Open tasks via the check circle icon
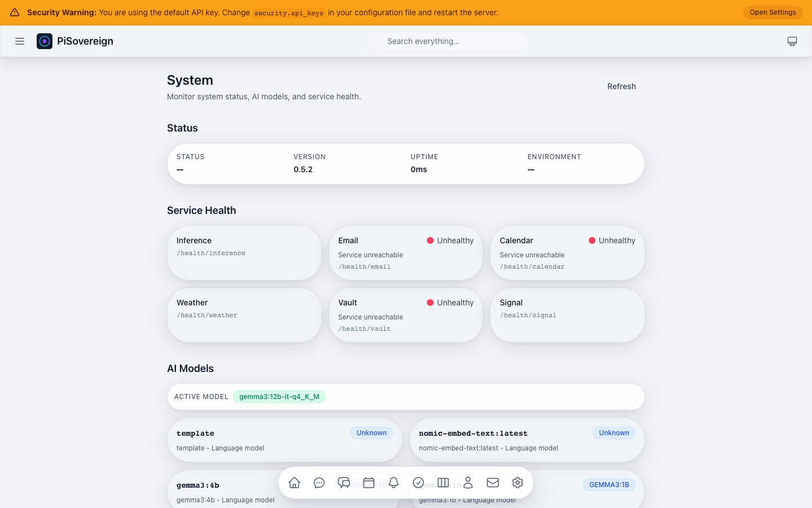The width and height of the screenshot is (812, 508). (x=418, y=483)
